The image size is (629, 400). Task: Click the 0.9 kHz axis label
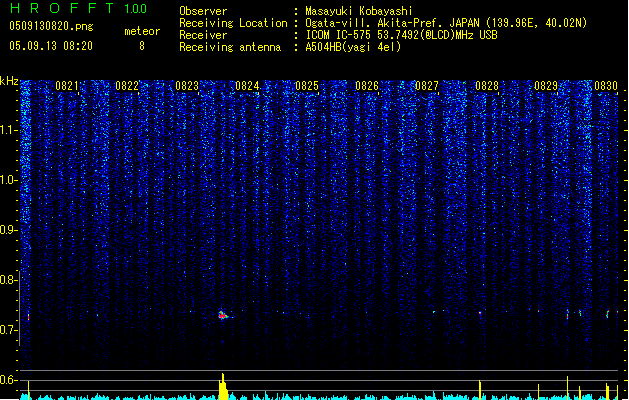[8, 230]
